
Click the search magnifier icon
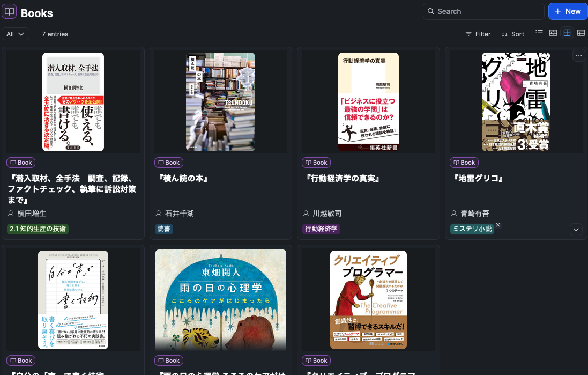pyautogui.click(x=430, y=11)
